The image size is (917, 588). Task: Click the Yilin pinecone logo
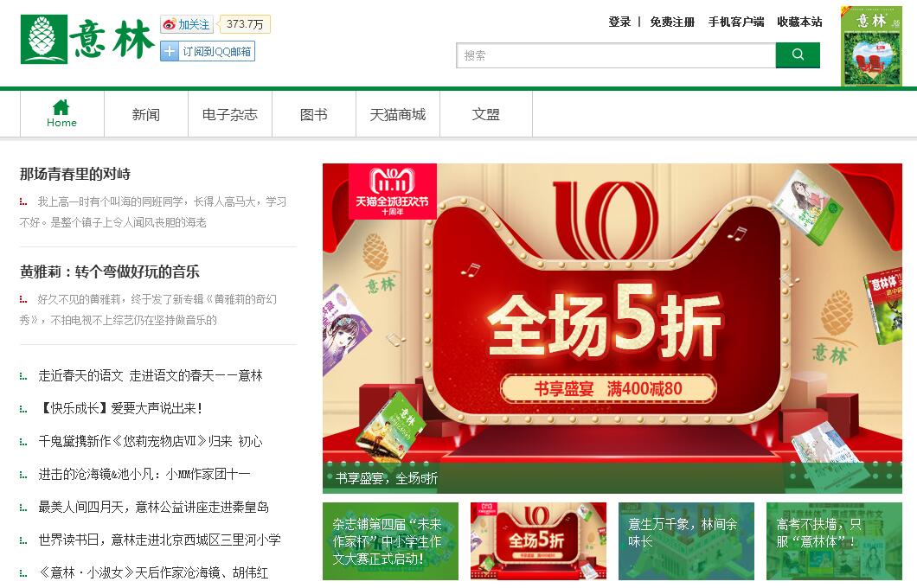tap(44, 39)
